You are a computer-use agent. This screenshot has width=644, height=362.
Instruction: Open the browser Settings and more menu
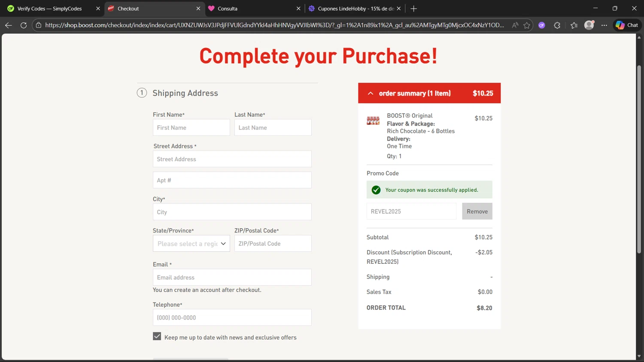604,25
